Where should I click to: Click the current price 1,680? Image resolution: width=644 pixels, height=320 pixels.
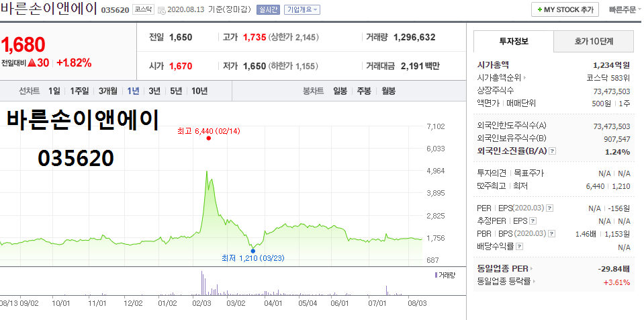(23, 45)
